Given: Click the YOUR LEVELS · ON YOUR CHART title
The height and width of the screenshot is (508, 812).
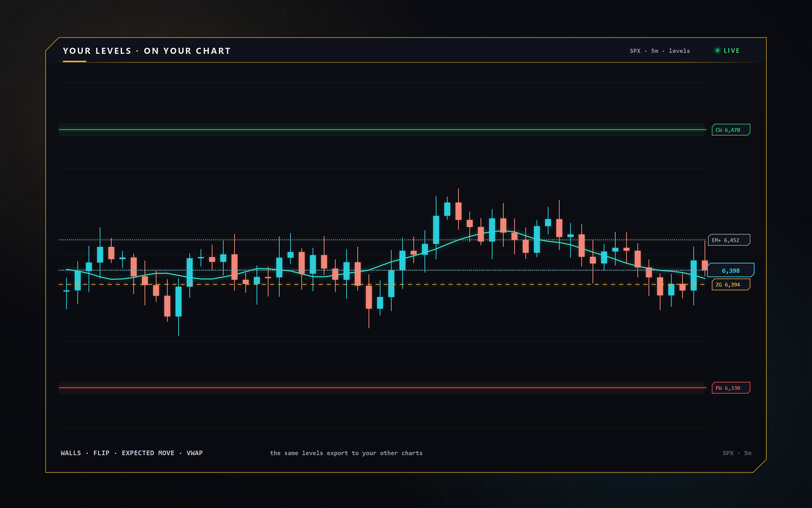Looking at the screenshot, I should pyautogui.click(x=147, y=51).
